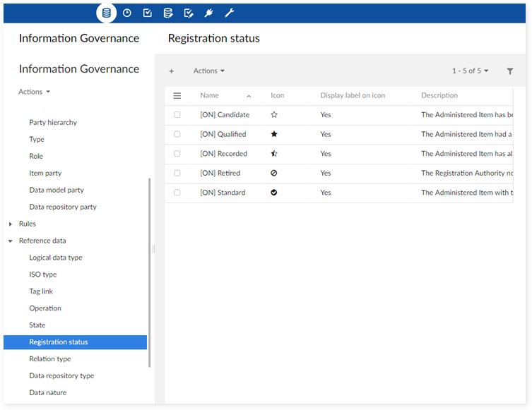The height and width of the screenshot is (410, 532).
Task: Tick the [ON] Standard row checkbox
Action: pyautogui.click(x=177, y=193)
